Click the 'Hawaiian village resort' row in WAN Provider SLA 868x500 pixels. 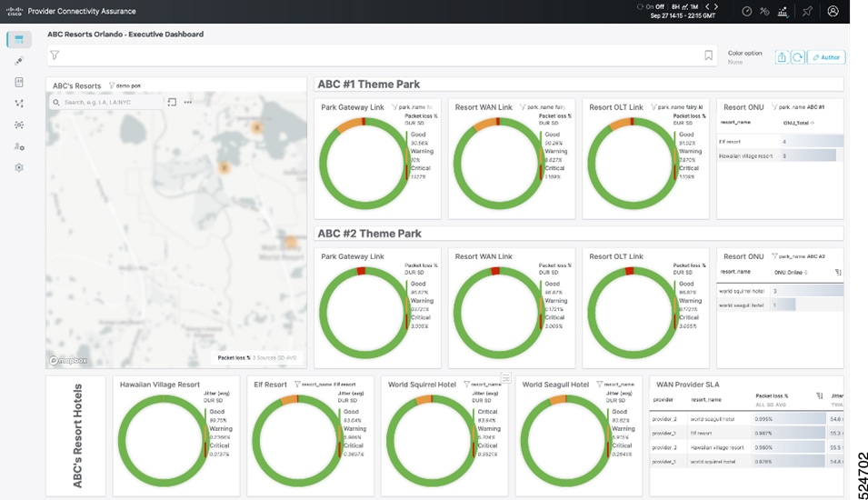746,447
